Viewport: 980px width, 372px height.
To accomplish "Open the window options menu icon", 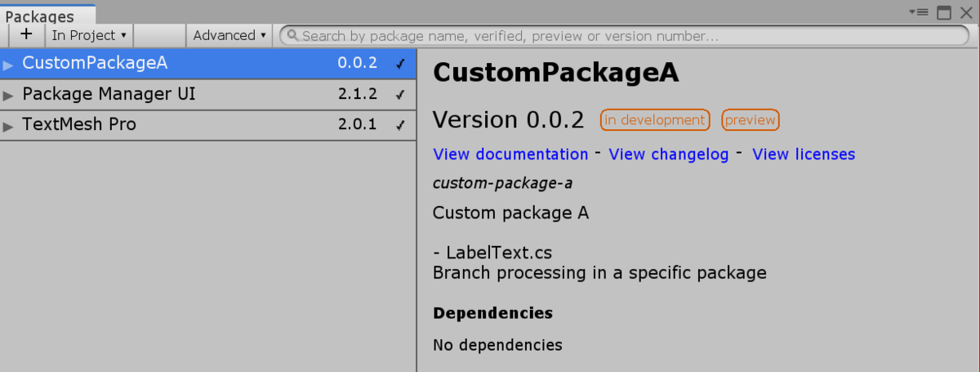I will (920, 12).
